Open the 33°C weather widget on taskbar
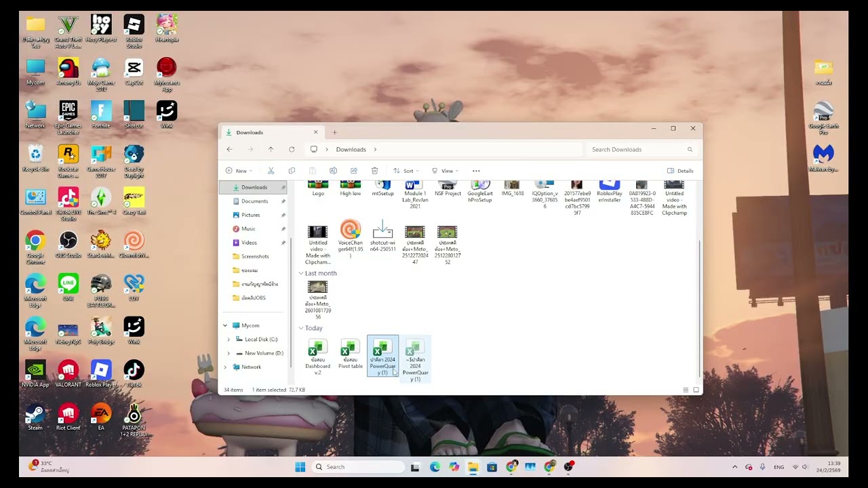 click(x=49, y=466)
